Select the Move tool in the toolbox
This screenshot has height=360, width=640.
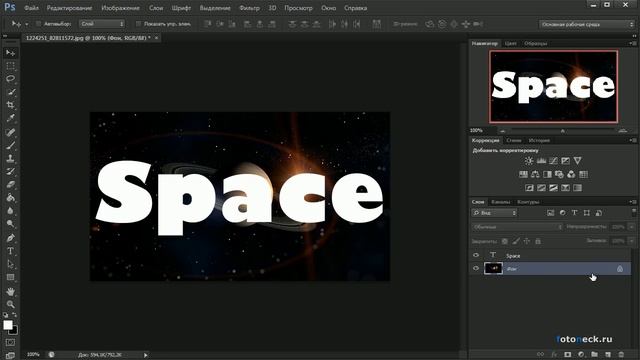tap(11, 53)
